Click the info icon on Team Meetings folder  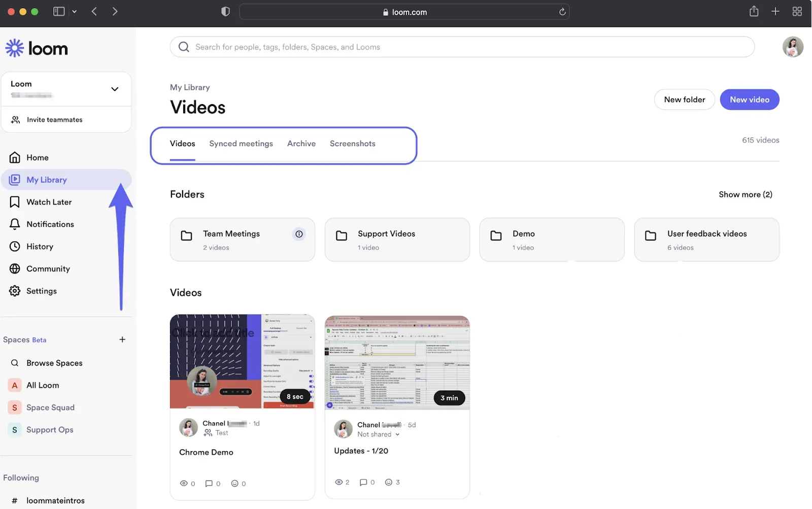pyautogui.click(x=299, y=234)
